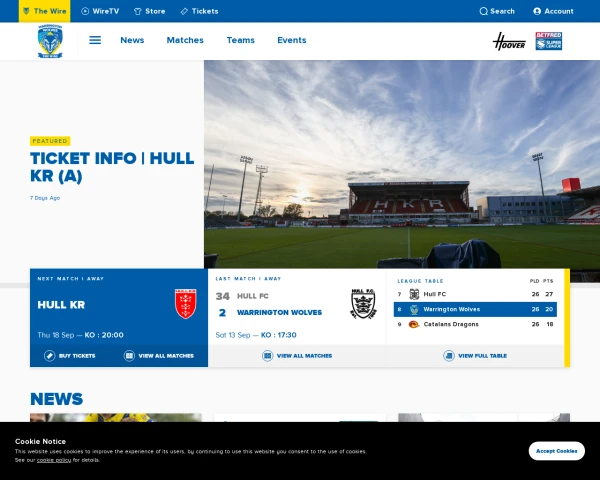Screen dimensions: 600x480
Task: Click the Account label in top bar
Action: click(559, 11)
